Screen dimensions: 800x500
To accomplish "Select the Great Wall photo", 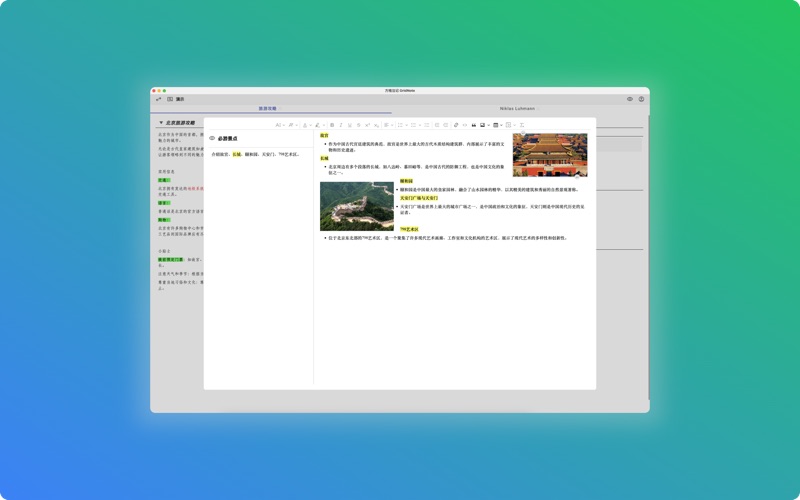I will pyautogui.click(x=357, y=205).
